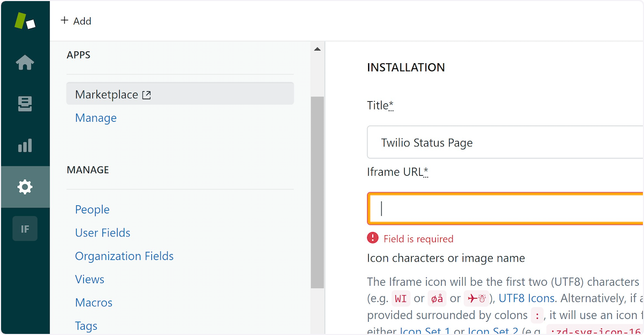
Task: Open the Manage apps link
Action: click(x=96, y=118)
